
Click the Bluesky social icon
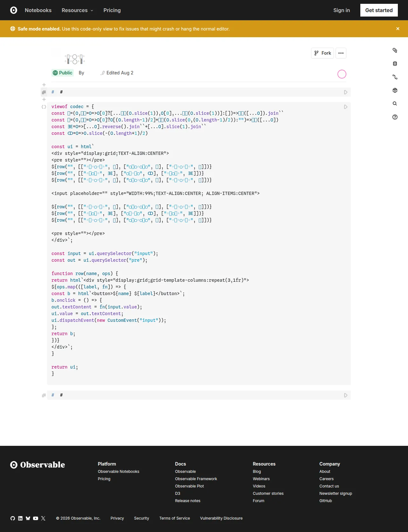(x=28, y=518)
